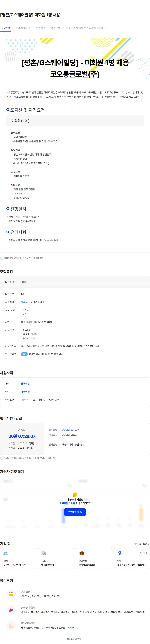Click the 급여: 181만원 text

click(20, 137)
